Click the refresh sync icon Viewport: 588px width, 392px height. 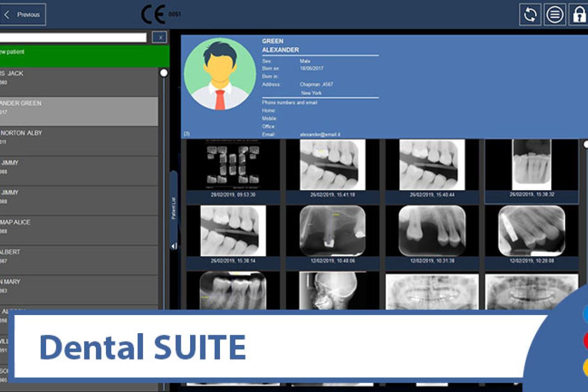coord(530,15)
